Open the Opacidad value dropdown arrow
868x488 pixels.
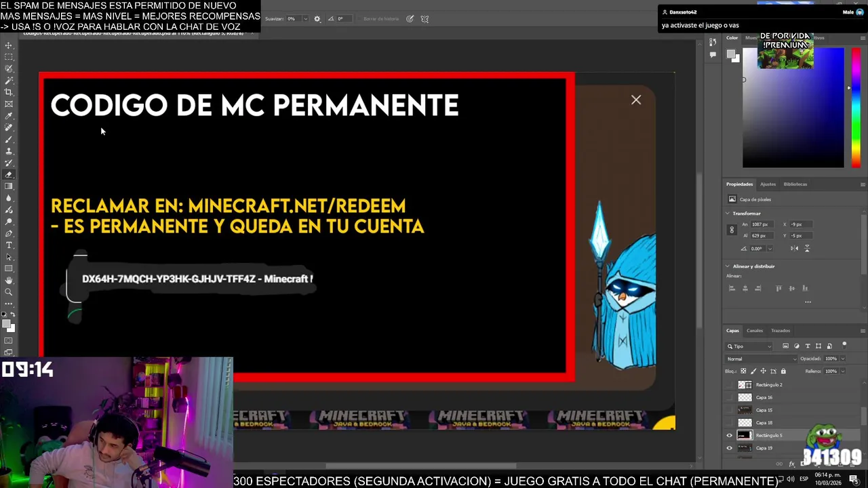[842, 359]
